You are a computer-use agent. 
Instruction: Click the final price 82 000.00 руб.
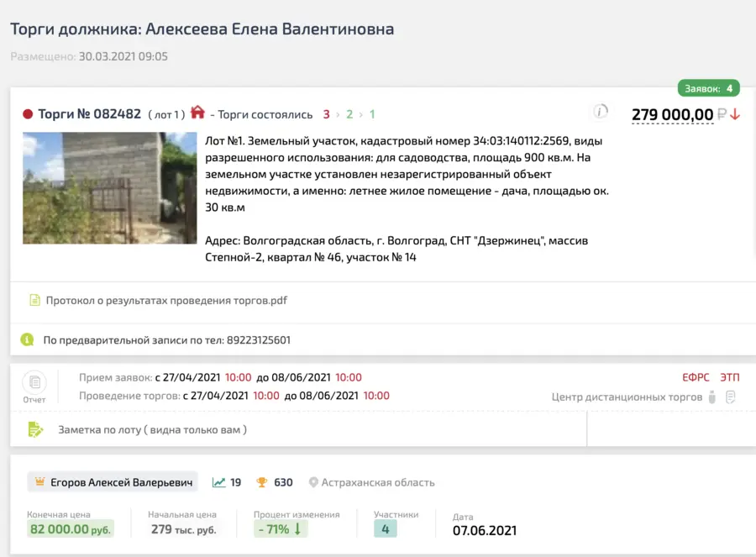(x=71, y=529)
